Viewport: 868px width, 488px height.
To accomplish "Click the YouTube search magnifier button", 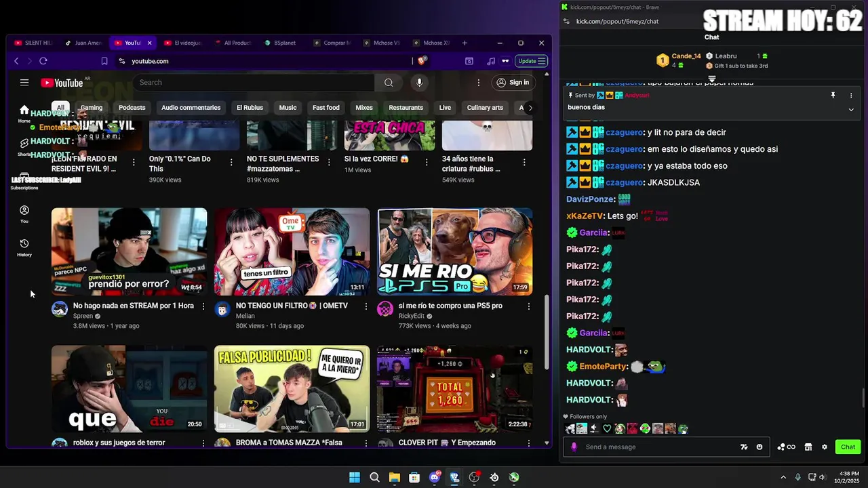I will [389, 83].
